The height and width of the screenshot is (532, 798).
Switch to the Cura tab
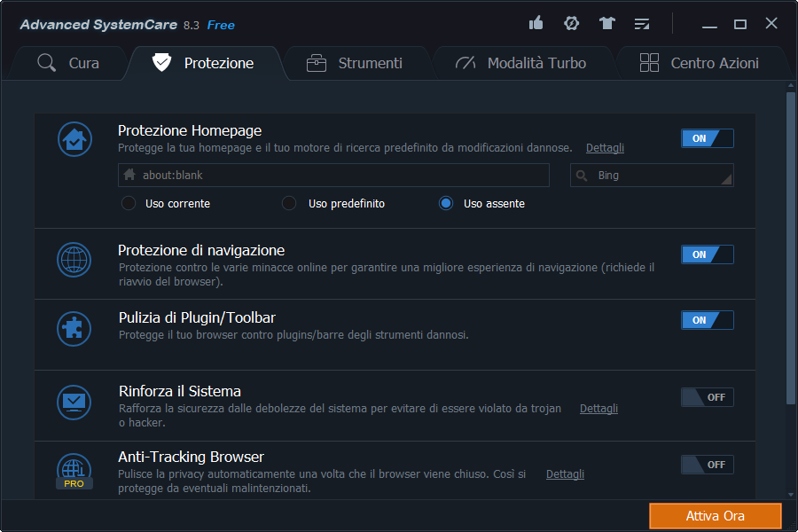point(69,63)
